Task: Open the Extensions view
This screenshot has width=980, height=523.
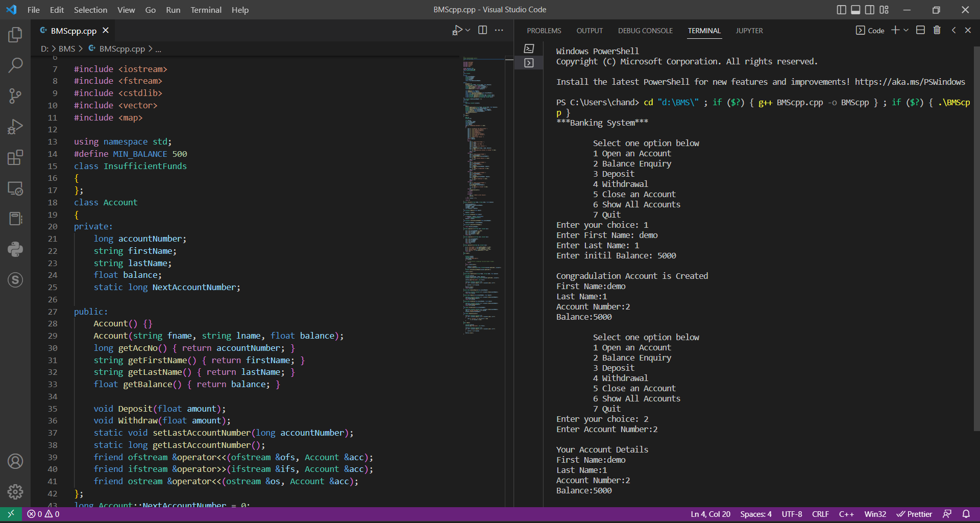Action: click(x=15, y=157)
